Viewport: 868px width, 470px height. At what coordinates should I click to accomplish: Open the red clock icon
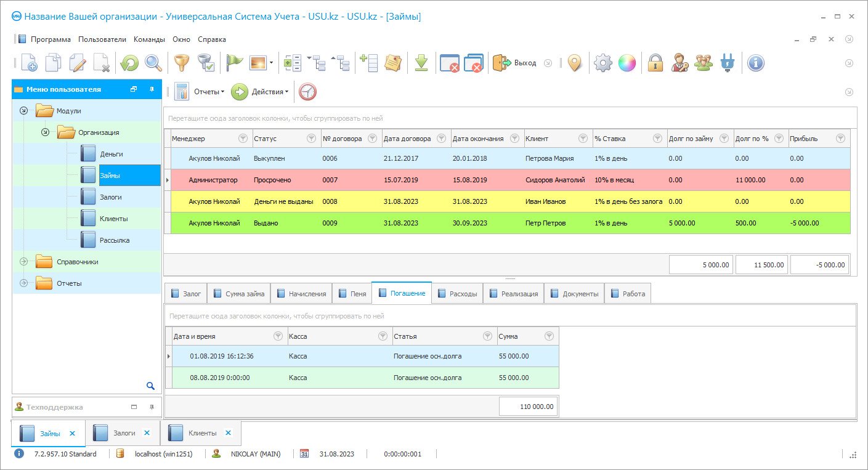click(x=307, y=92)
